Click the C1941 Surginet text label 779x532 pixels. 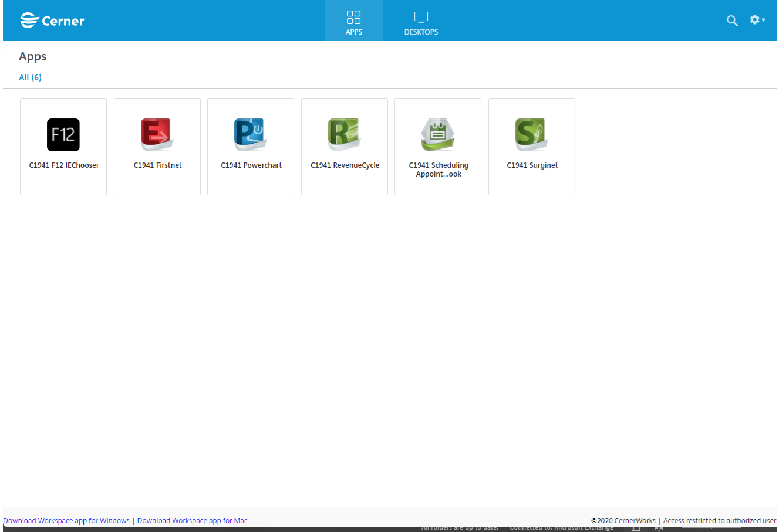[532, 165]
